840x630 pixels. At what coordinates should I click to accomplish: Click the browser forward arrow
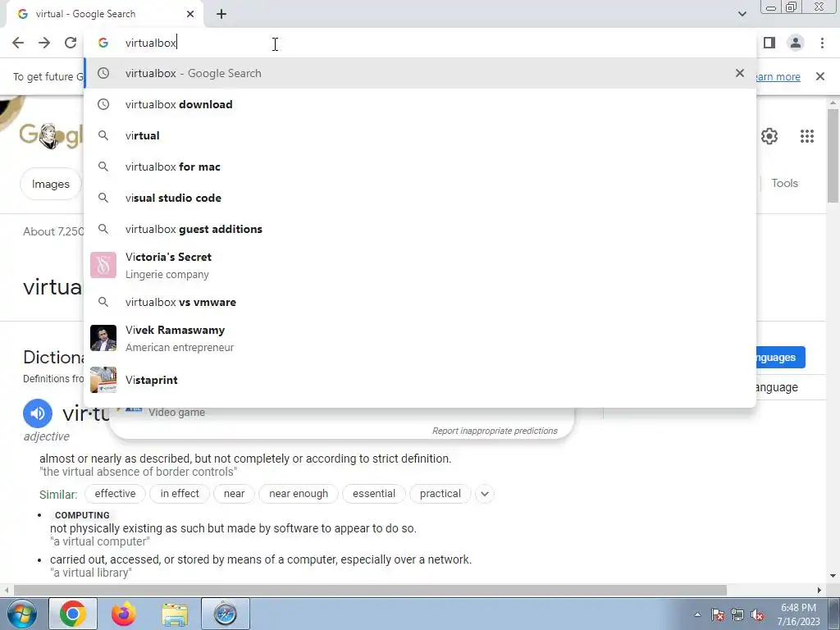[44, 43]
